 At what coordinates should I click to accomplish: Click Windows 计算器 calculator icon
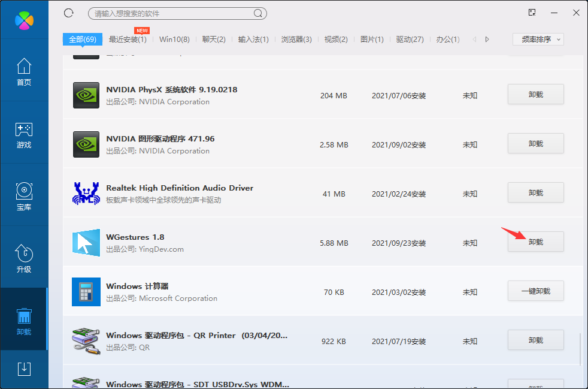pos(86,292)
